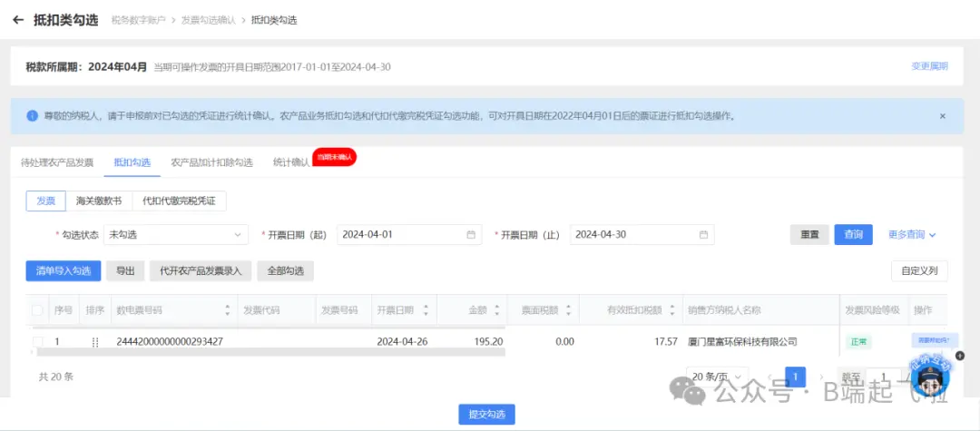Expand the 勾选状态 dropdown
This screenshot has width=980, height=431.
pos(175,234)
